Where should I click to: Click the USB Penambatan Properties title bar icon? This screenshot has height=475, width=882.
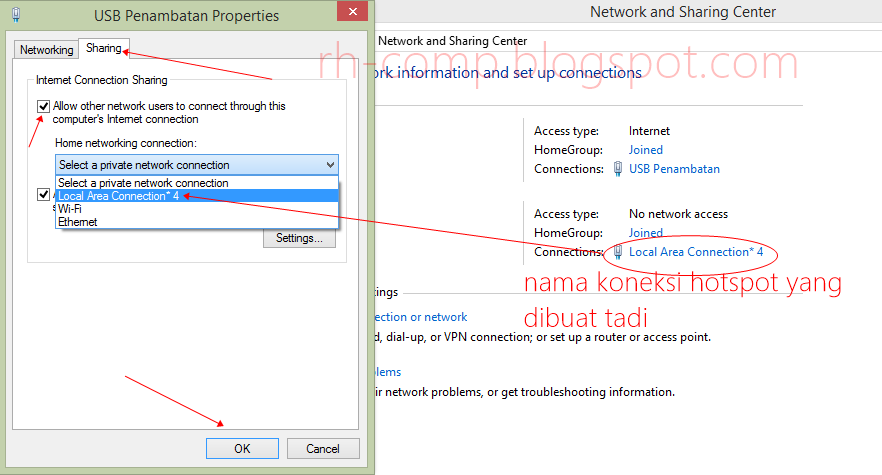click(x=16, y=16)
